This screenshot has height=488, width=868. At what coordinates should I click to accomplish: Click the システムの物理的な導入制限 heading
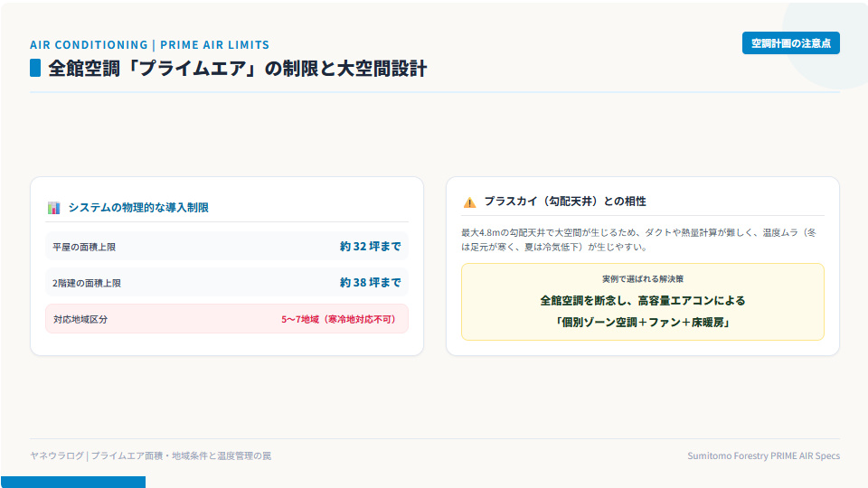point(138,208)
